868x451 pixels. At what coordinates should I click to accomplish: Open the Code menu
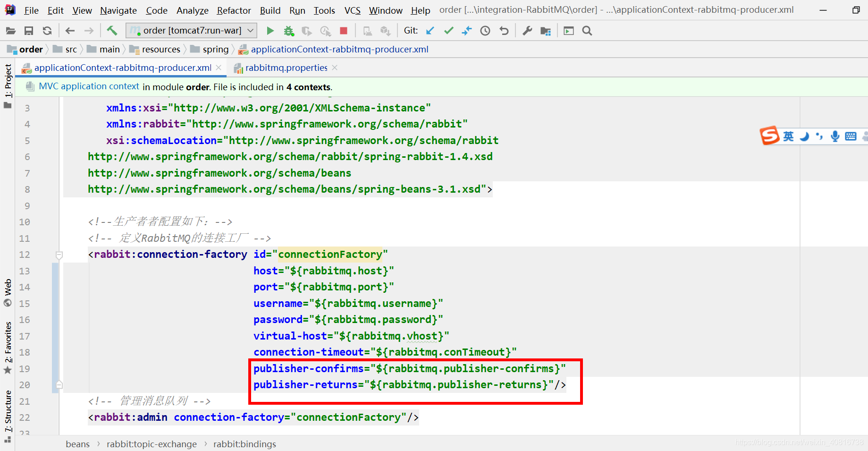(157, 10)
